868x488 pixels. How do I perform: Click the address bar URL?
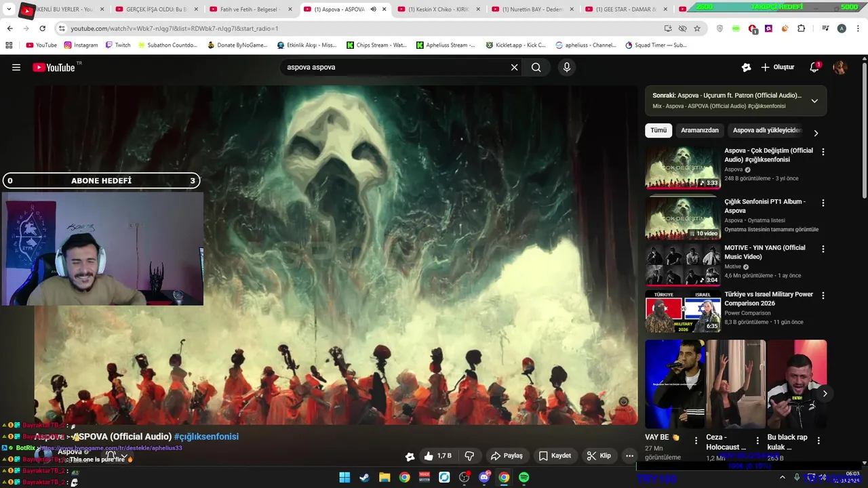click(174, 28)
